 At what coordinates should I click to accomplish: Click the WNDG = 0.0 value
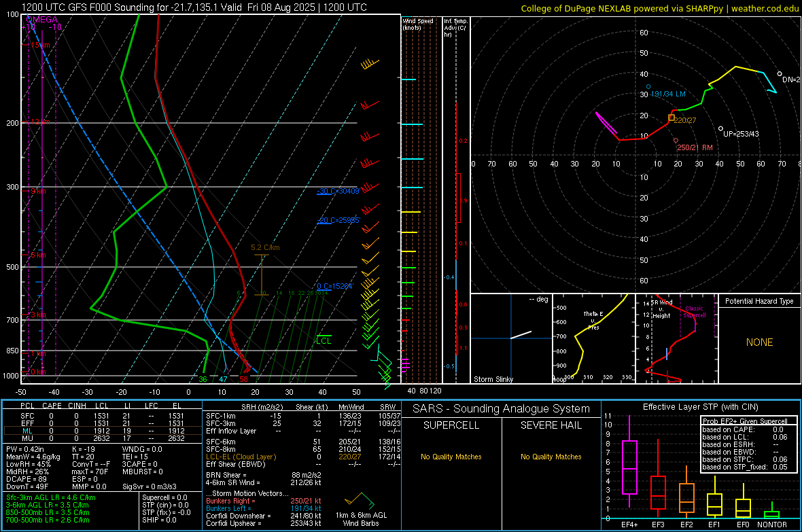pyautogui.click(x=142, y=449)
